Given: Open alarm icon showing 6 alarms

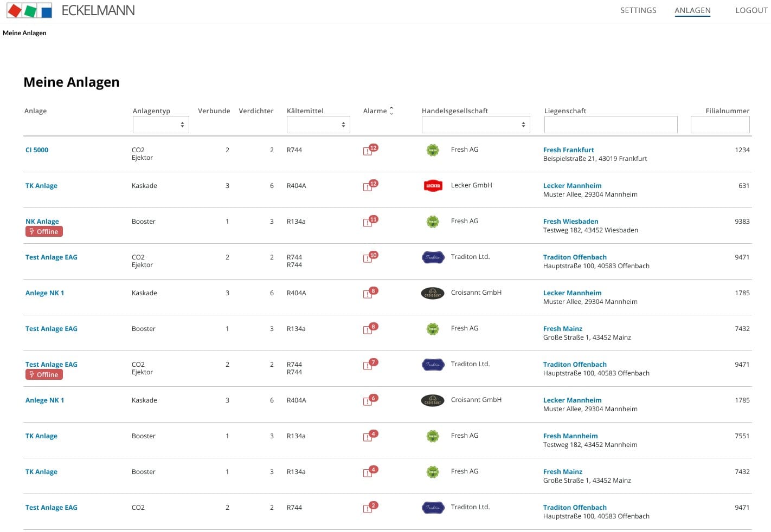Looking at the screenshot, I should pos(370,400).
